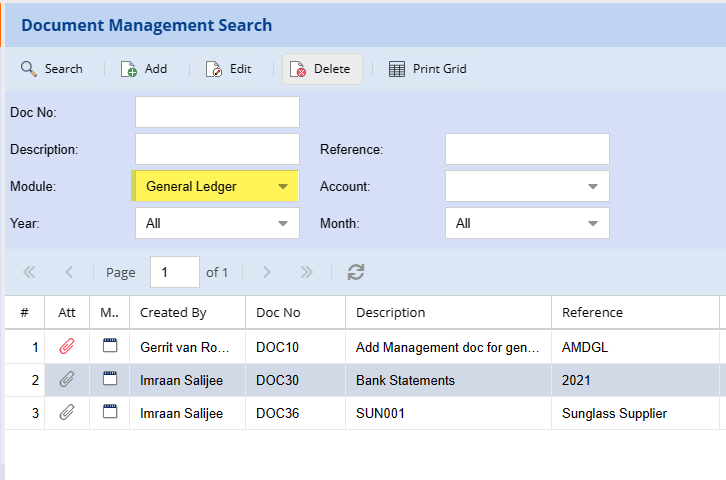Image resolution: width=726 pixels, height=480 pixels.
Task: Click the Add document icon
Action: (x=129, y=69)
